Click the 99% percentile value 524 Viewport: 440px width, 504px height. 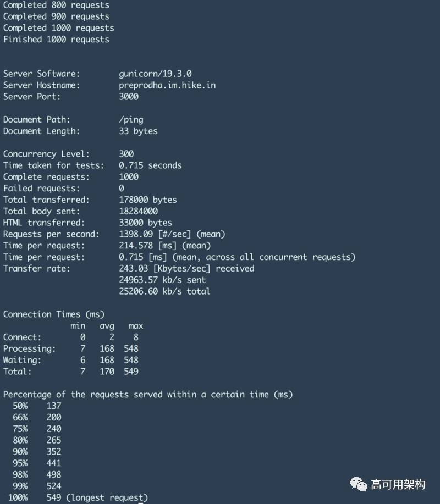[x=54, y=486]
